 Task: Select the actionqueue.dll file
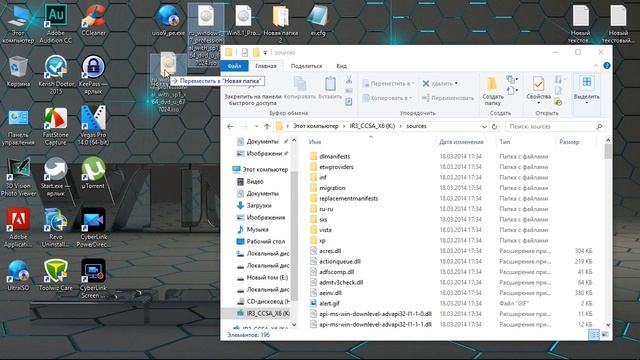(340, 261)
